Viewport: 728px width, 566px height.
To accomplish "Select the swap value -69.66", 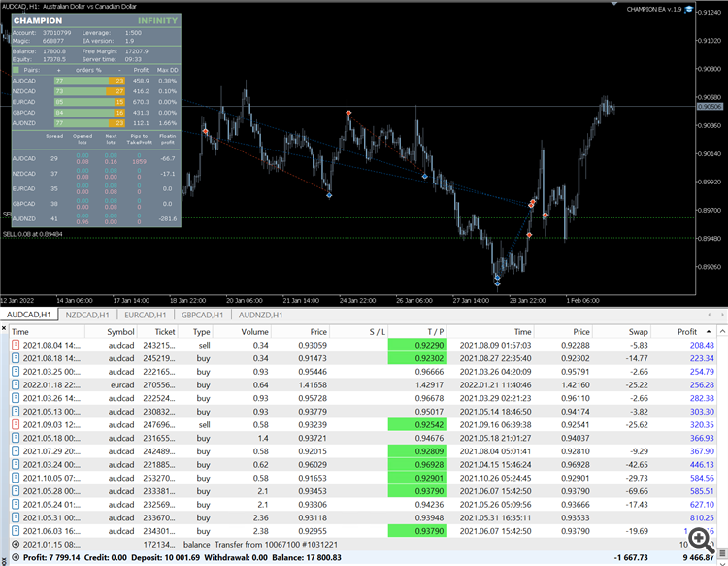I will [x=636, y=491].
